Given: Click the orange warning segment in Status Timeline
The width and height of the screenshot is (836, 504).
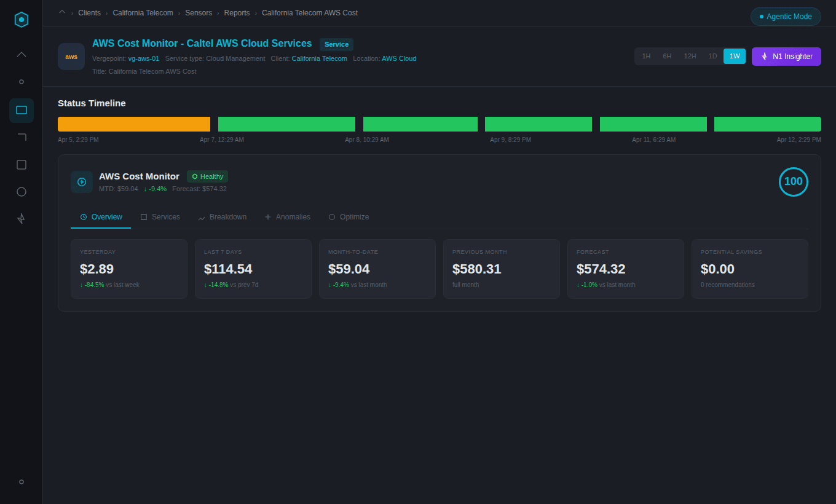Looking at the screenshot, I should click(x=134, y=124).
